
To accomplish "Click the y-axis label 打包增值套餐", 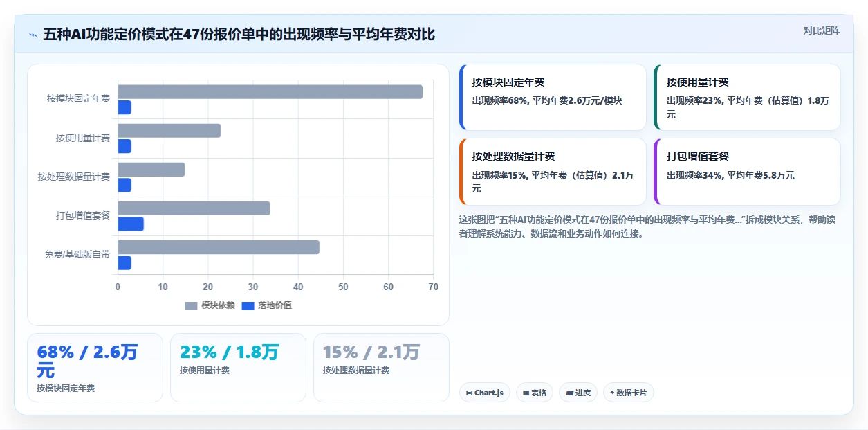I will [83, 215].
